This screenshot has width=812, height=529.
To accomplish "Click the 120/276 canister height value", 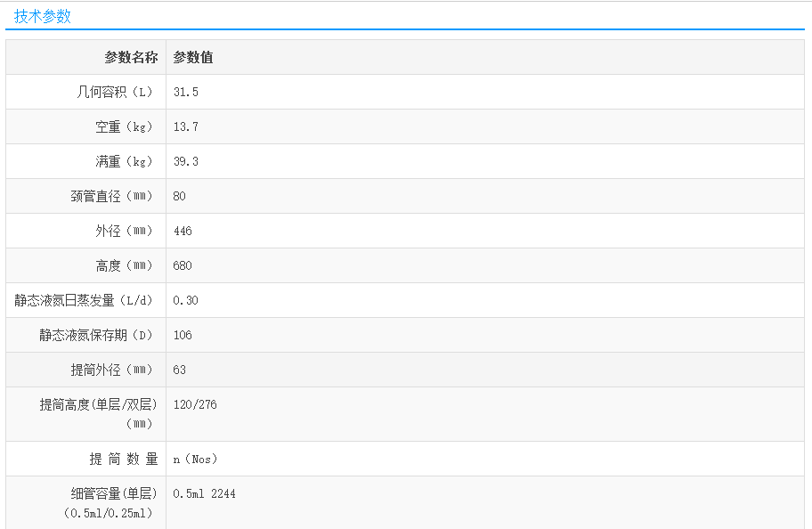I will click(195, 404).
